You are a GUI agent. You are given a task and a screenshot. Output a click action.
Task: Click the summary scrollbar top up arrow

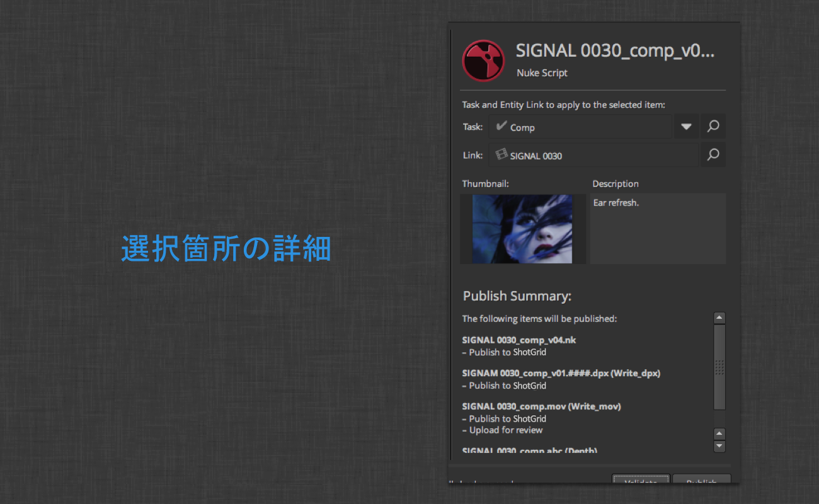tap(719, 318)
